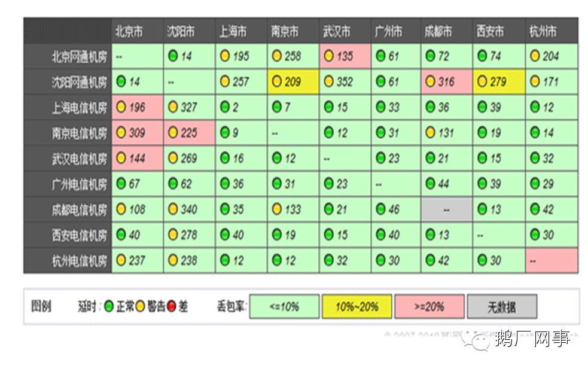The width and height of the screenshot is (588, 368).
Task: Click yellow dot beside 225 in 南京电信机房 row
Action: pyautogui.click(x=172, y=132)
